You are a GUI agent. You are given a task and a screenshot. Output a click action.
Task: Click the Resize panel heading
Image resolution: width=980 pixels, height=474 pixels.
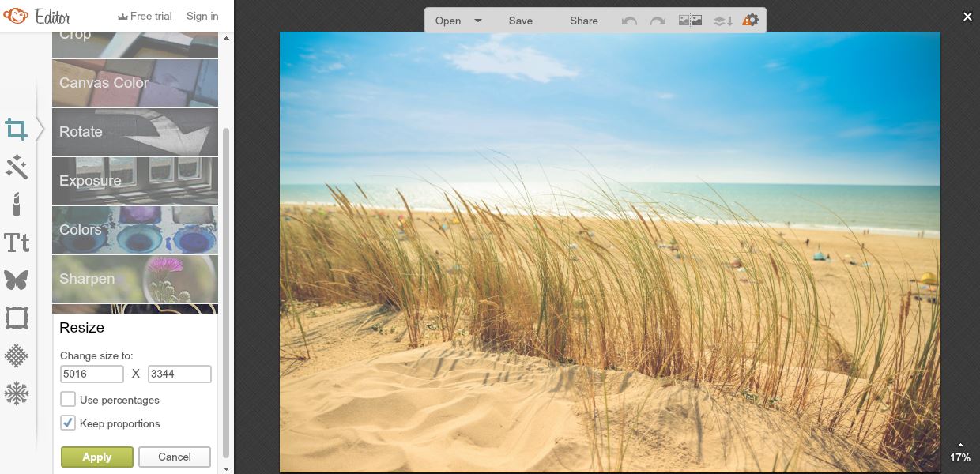[82, 328]
